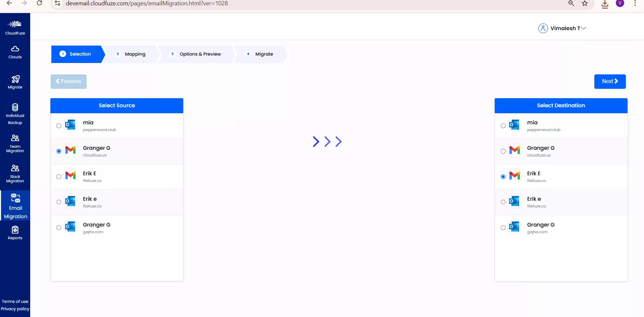Click Gmail icon for source Erik E

point(70,176)
